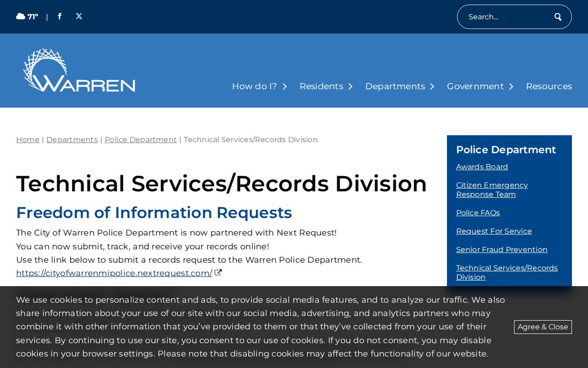Screen dimensions: 588x368
Task: Expand the Government menu chevron
Action: [511, 86]
